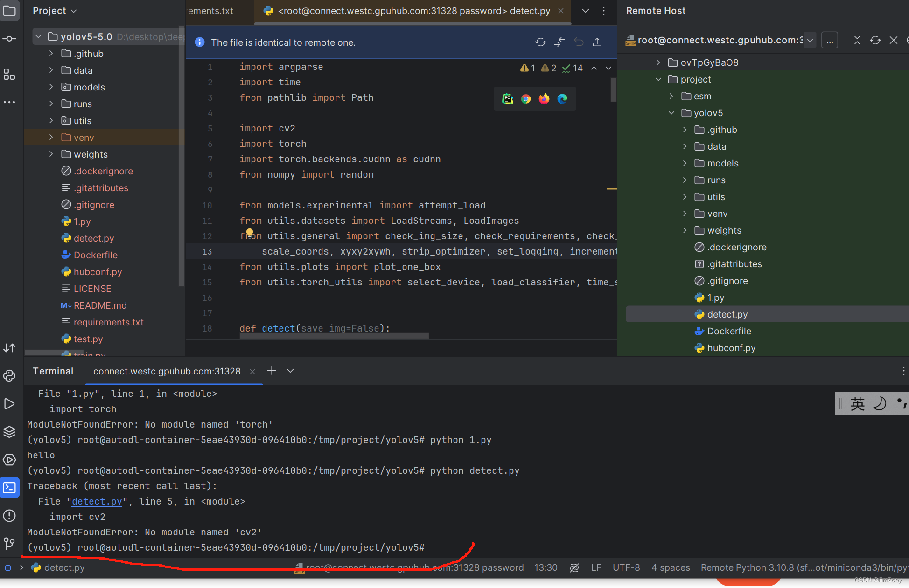Open preview in Firefox browser
Viewport: 909px width, 588px height.
point(544,99)
